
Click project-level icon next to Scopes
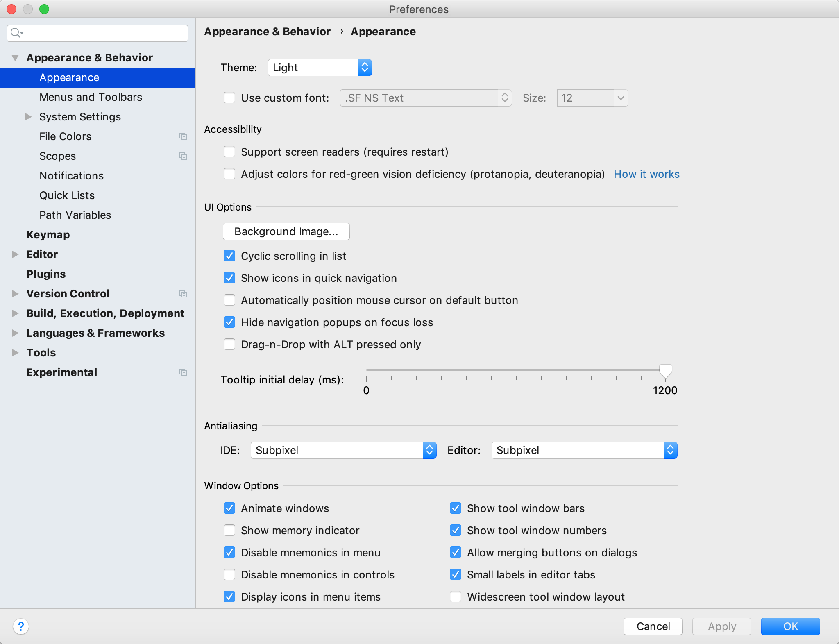coord(183,156)
